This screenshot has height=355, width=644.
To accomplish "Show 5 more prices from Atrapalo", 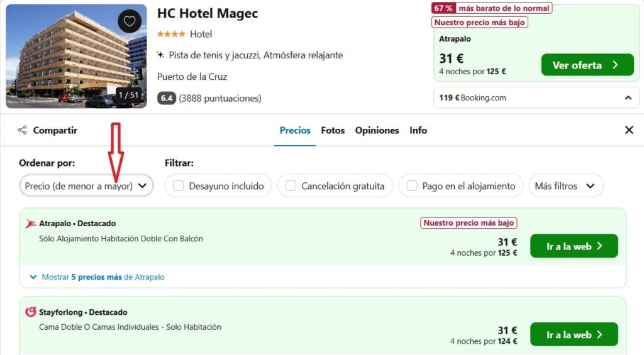I will tap(97, 277).
